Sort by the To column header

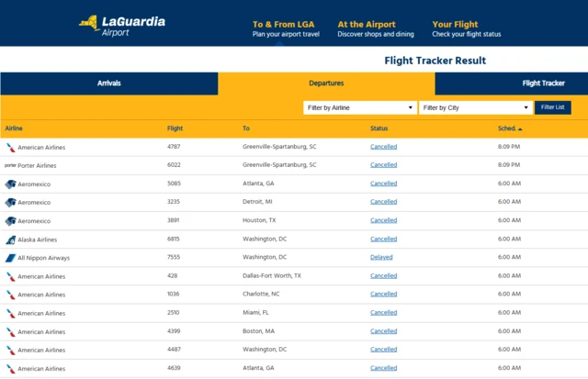[246, 128]
